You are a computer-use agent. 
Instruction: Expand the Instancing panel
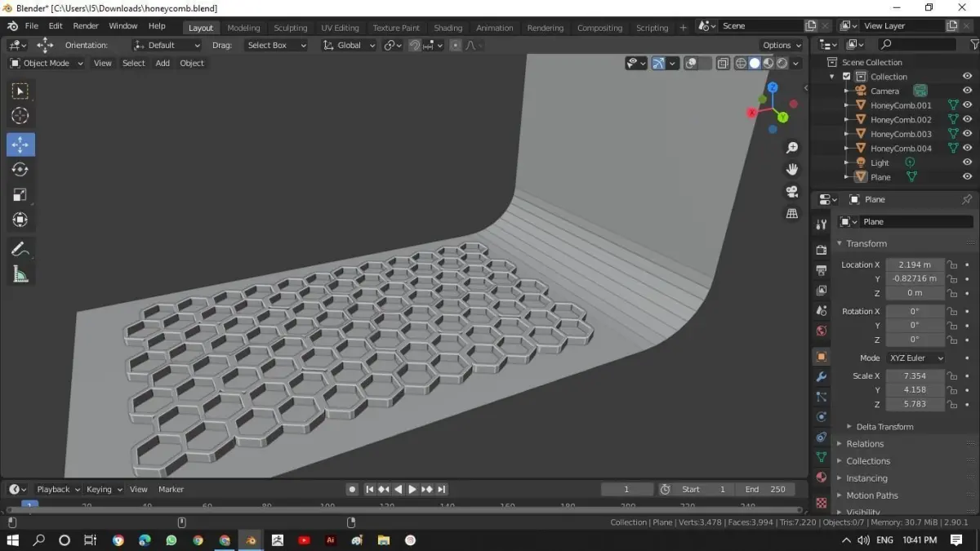[x=866, y=478]
